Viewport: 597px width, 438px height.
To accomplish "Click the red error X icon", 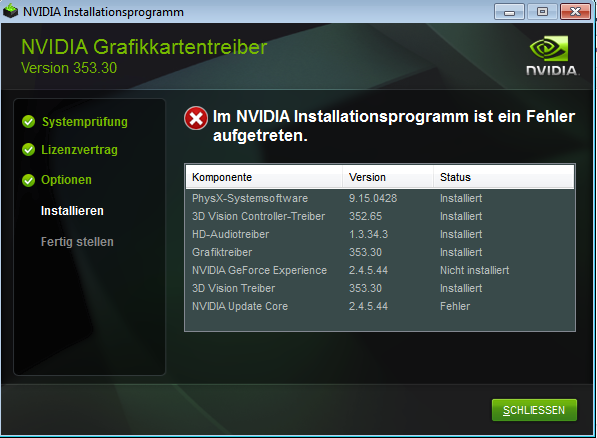I will click(x=196, y=118).
